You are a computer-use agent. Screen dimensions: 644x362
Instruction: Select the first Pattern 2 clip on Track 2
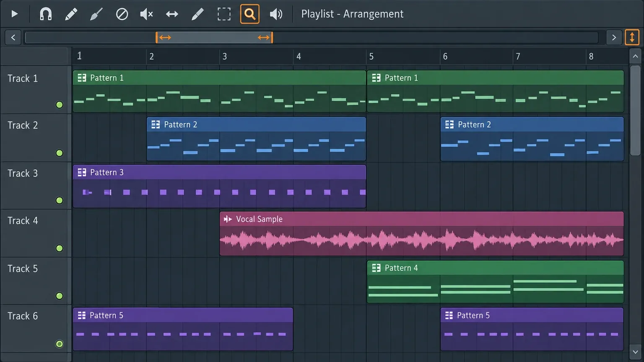[256, 139]
